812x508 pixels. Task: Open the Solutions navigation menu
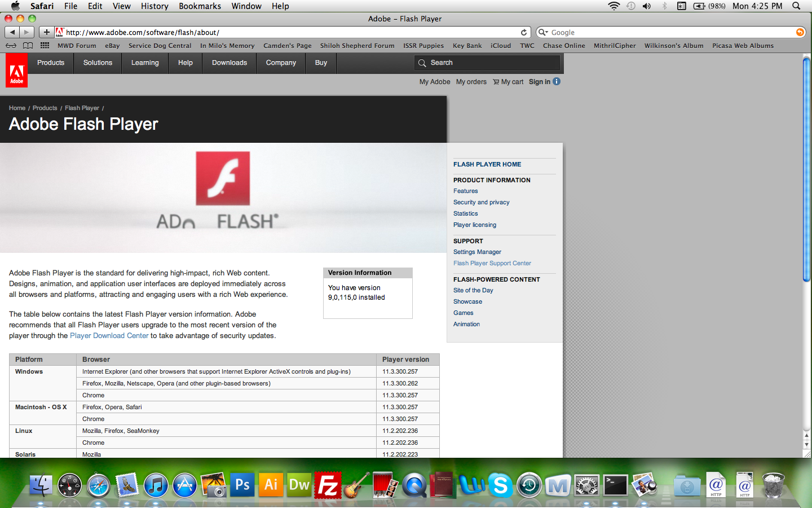tap(98, 63)
